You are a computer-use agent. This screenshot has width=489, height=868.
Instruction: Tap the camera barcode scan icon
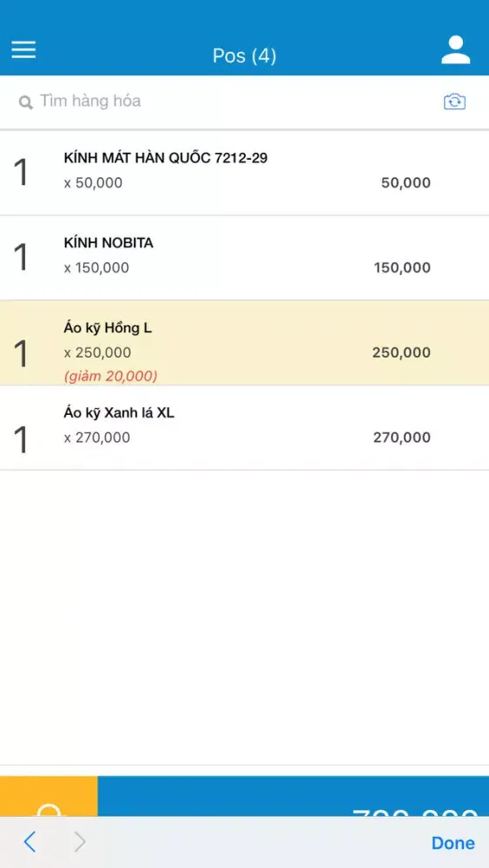(454, 102)
